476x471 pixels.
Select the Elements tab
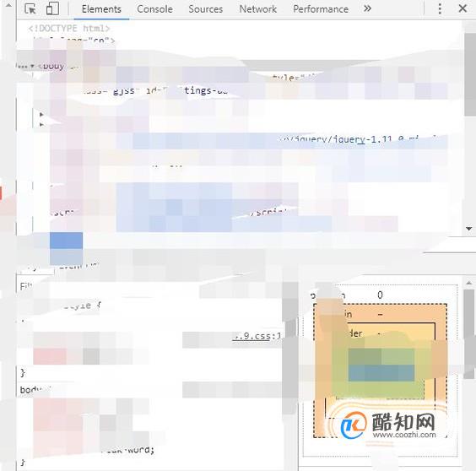pos(101,9)
